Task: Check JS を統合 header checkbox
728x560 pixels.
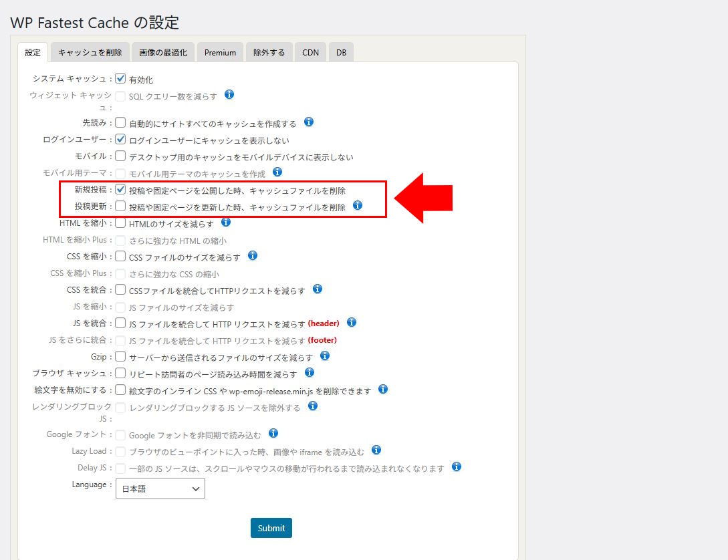Action: pyautogui.click(x=120, y=323)
